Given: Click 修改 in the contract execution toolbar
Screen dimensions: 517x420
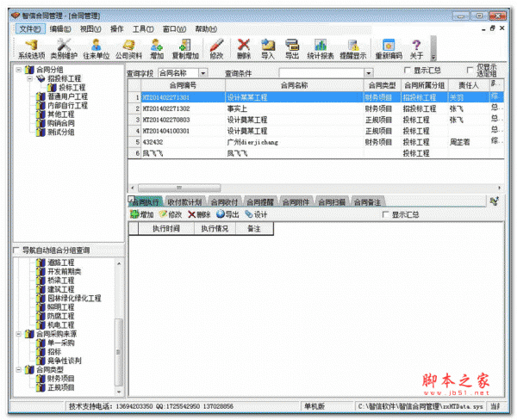Looking at the screenshot, I should (171, 214).
